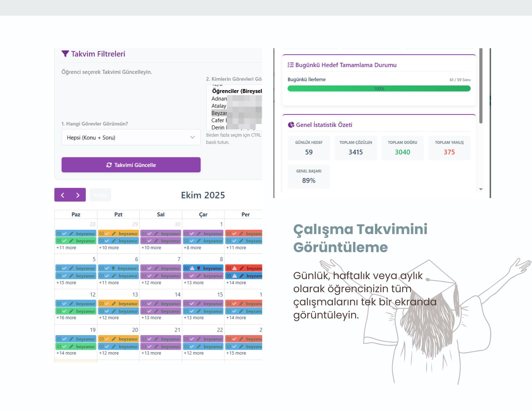The width and height of the screenshot is (532, 411).
Task: Expand +16 more events on October 12
Action: pyautogui.click(x=66, y=318)
